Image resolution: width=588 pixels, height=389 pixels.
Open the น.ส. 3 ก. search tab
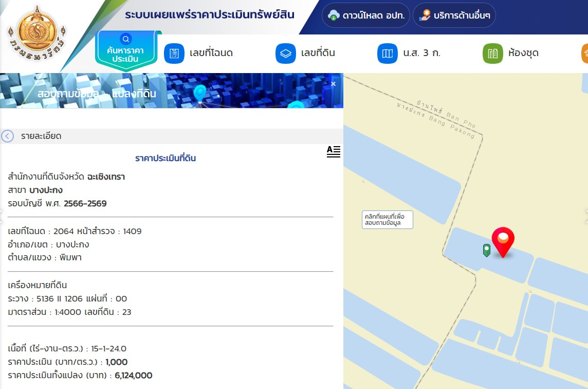pyautogui.click(x=409, y=54)
